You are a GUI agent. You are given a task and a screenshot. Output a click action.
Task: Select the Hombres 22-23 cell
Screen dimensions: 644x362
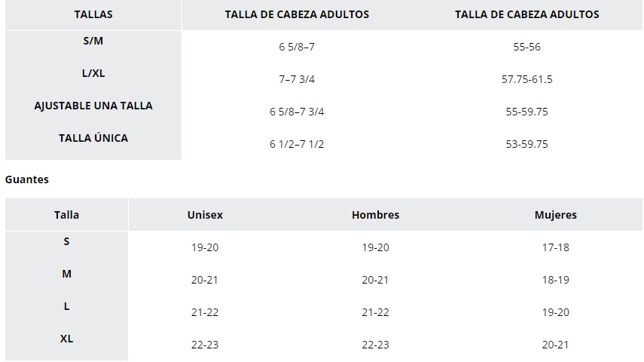pyautogui.click(x=375, y=345)
